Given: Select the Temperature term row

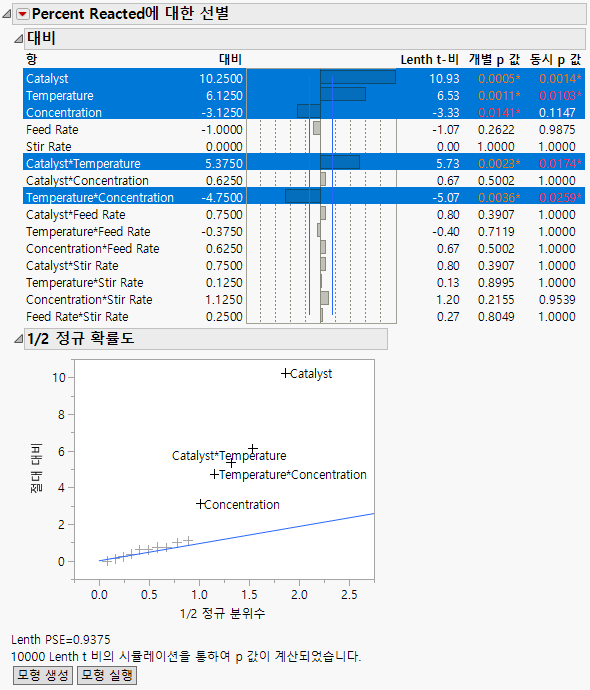Looking at the screenshot, I should click(x=304, y=95).
